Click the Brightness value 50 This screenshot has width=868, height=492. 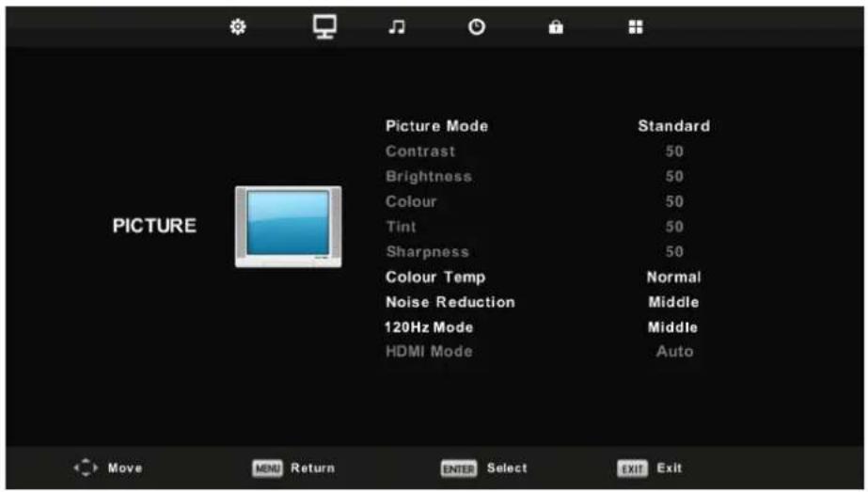point(674,176)
